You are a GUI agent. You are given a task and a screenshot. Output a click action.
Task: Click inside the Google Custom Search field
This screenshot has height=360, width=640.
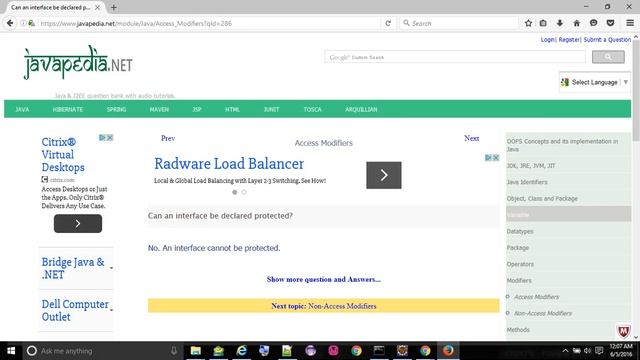click(455, 57)
